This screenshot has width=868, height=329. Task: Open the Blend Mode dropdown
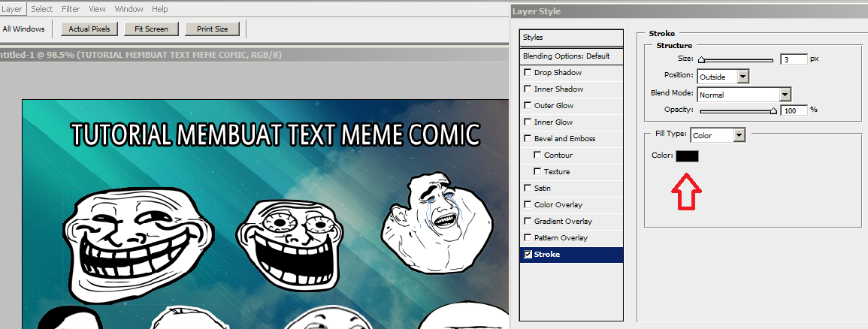744,95
